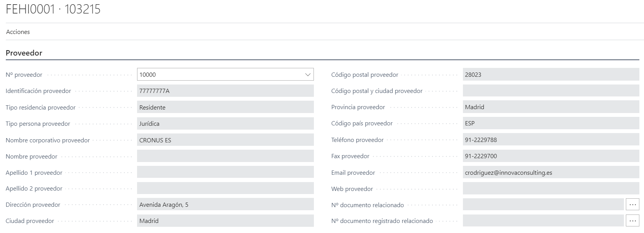Click the Email proveedor address field
The image size is (644, 233).
551,172
